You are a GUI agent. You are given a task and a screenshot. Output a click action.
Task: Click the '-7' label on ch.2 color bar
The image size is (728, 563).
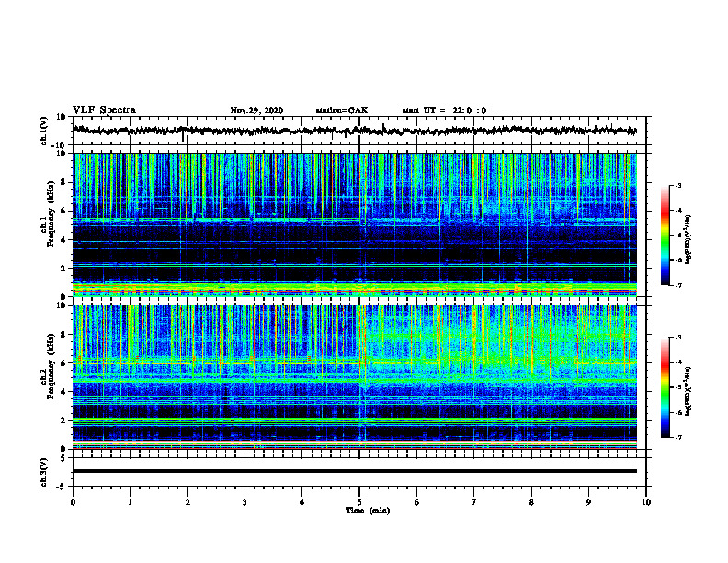677,437
